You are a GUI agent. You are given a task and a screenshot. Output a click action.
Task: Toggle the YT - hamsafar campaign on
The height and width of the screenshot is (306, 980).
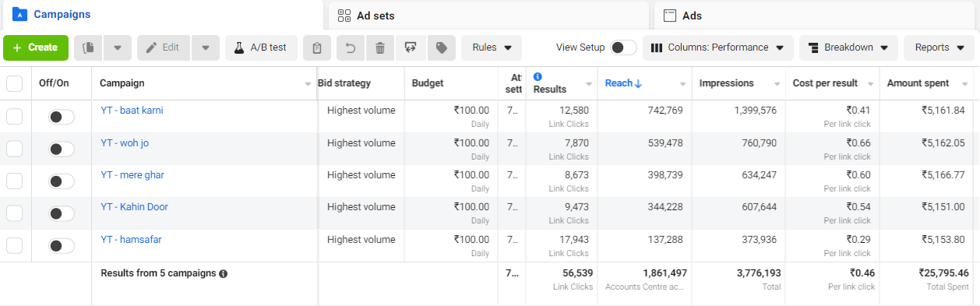click(62, 246)
